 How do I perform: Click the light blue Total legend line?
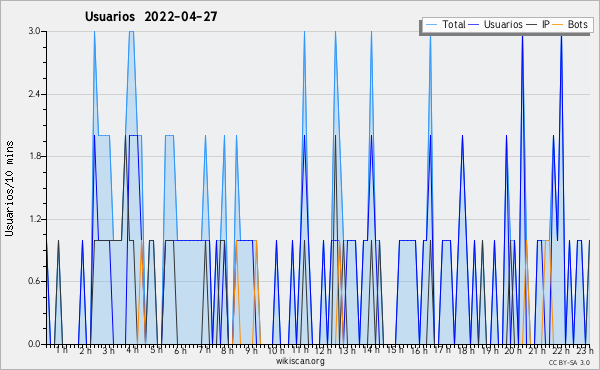(431, 24)
